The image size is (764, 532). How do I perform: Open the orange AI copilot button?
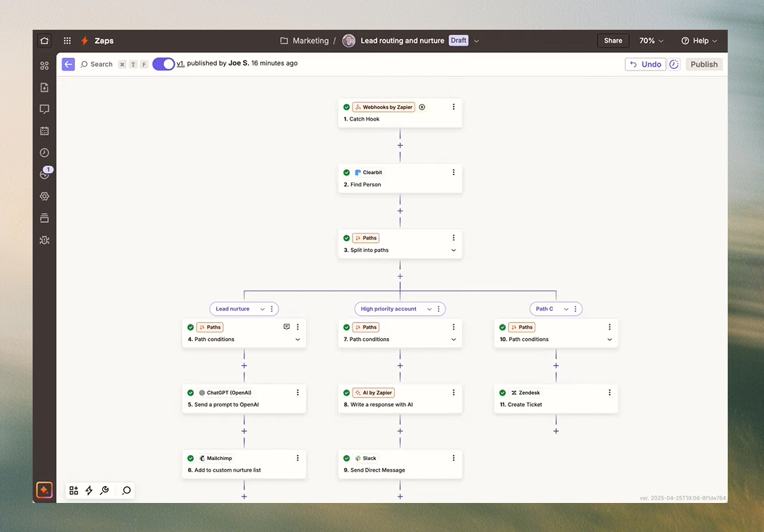(44, 491)
